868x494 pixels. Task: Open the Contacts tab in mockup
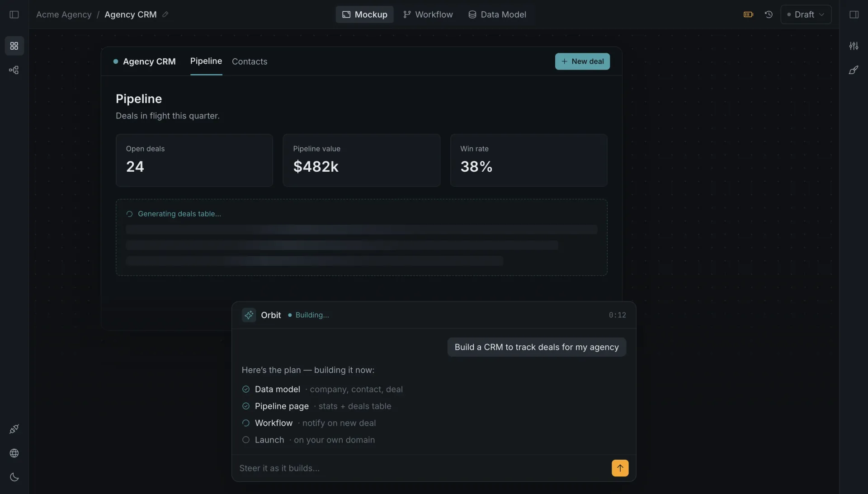point(250,61)
